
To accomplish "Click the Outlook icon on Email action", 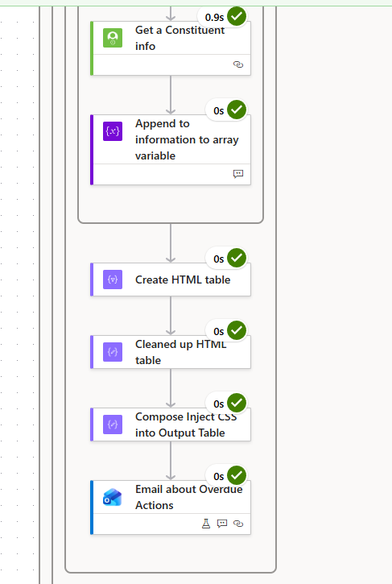I will coord(113,497).
